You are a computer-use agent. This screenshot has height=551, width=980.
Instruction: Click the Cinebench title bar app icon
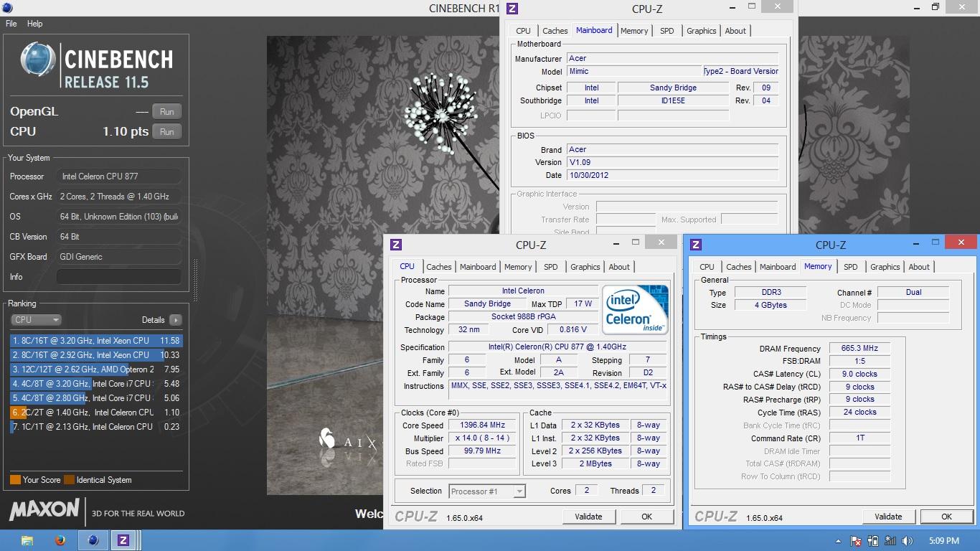pyautogui.click(x=8, y=8)
